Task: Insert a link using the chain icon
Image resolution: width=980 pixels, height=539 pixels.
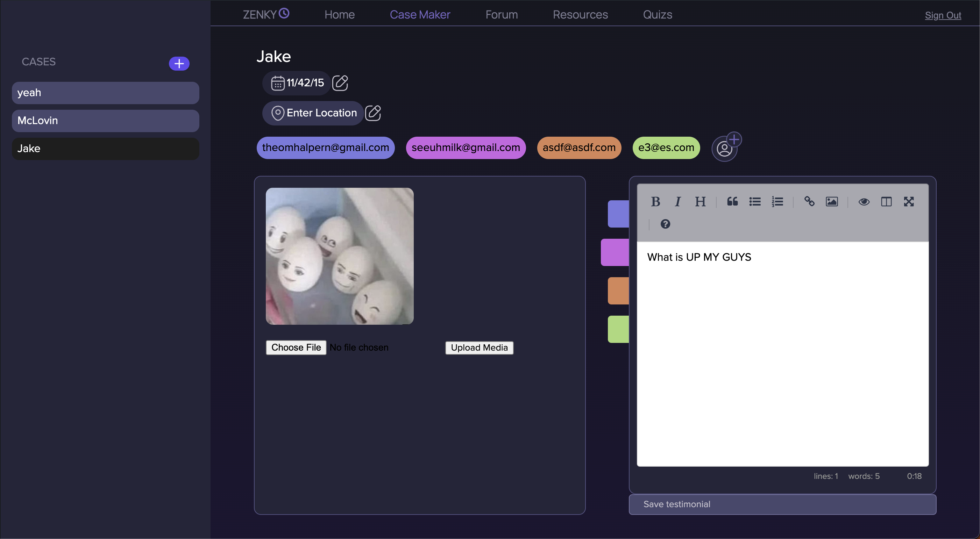Action: click(x=809, y=201)
